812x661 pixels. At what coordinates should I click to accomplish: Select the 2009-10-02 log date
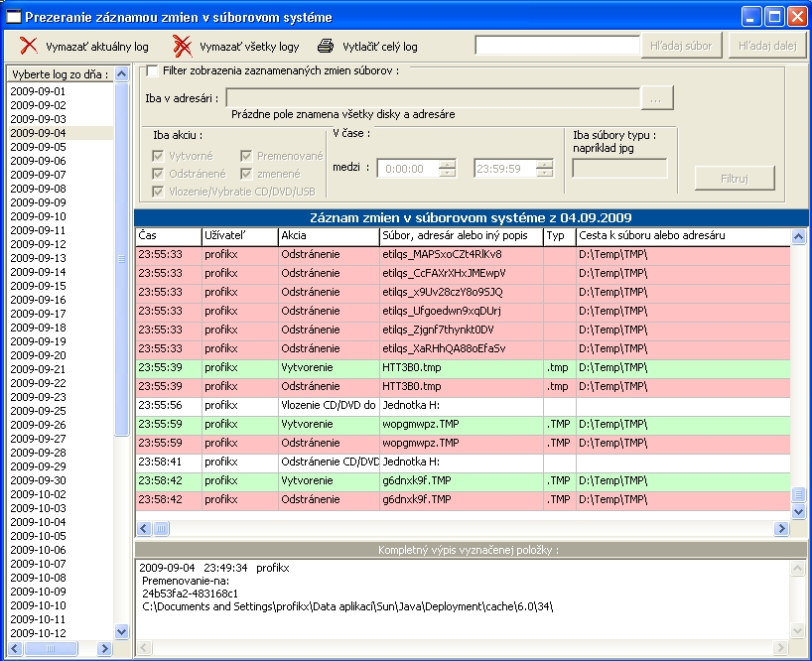click(x=38, y=494)
